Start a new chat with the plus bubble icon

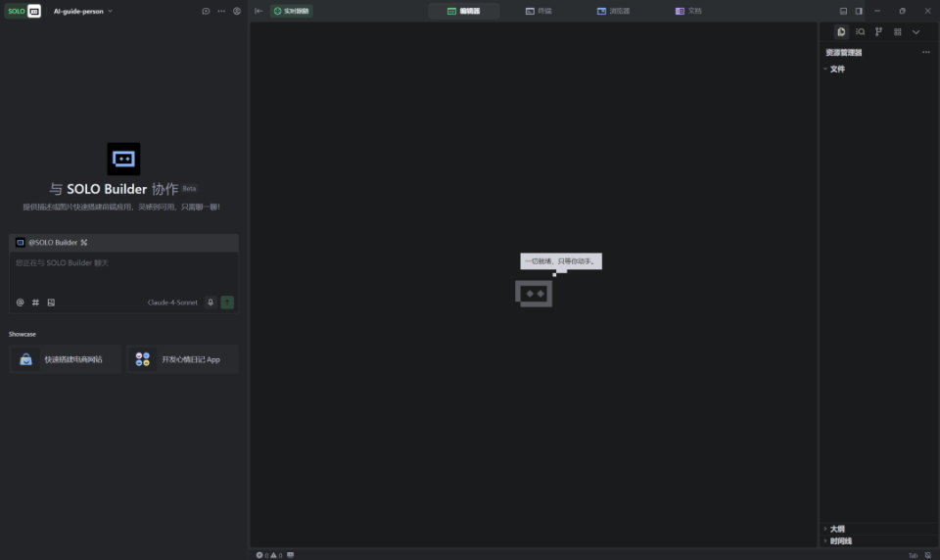206,11
